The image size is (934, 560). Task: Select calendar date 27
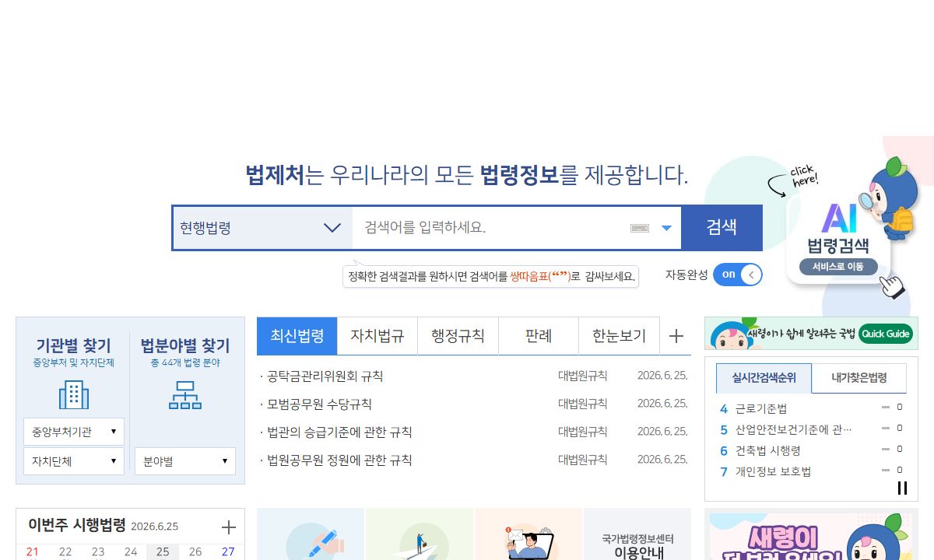point(228,552)
